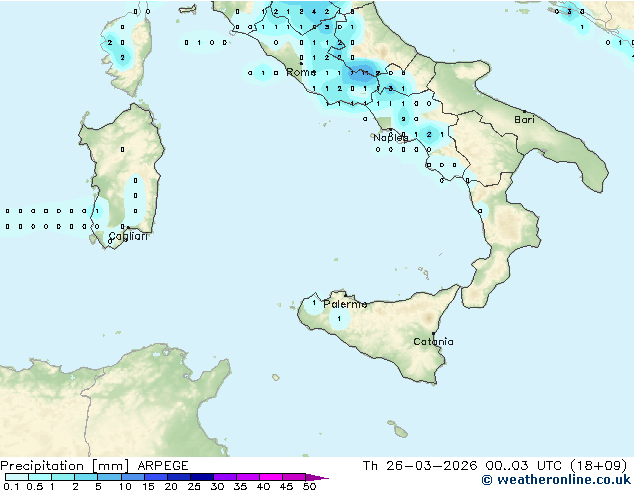The height and width of the screenshot is (490, 634).
Task: Click the forecast date 'Th 26-03-2026'
Action: 420,465
